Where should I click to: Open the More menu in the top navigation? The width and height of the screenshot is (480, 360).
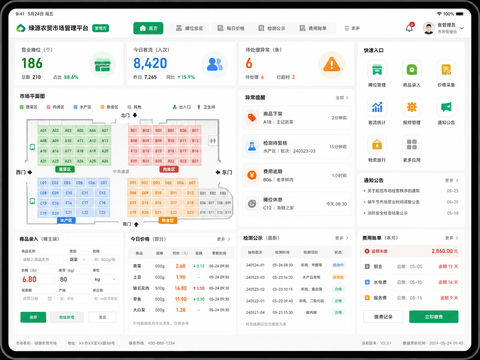click(x=352, y=28)
